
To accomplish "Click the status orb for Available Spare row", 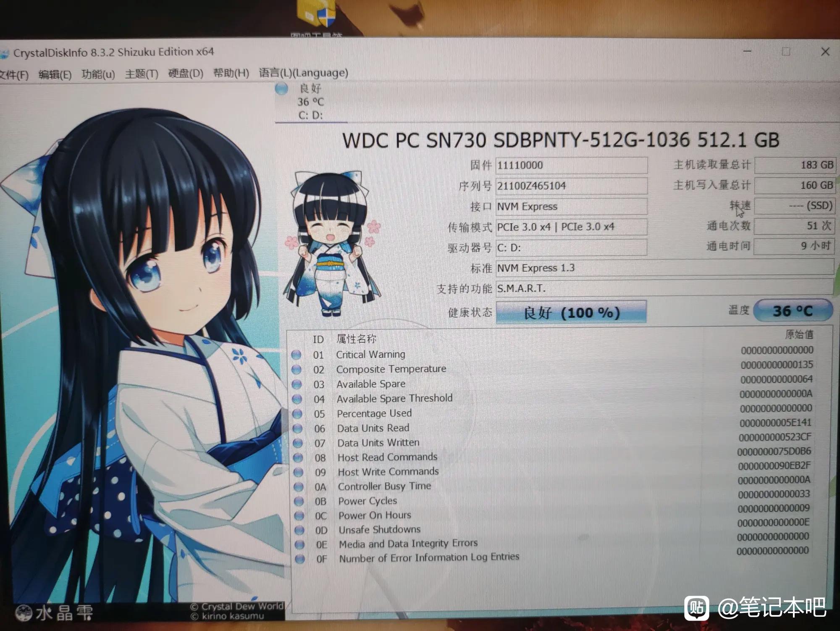I will click(x=297, y=384).
